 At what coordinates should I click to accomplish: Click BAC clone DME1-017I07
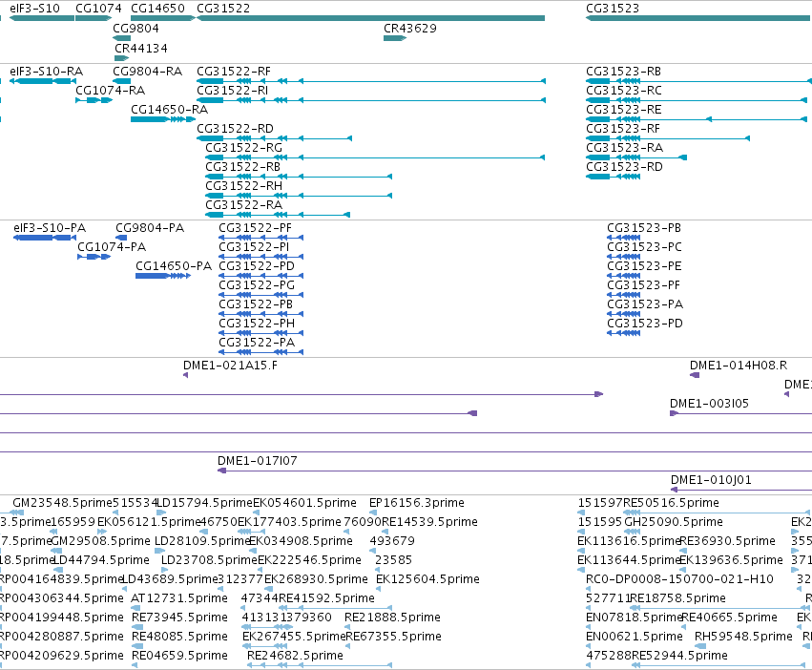514,471
